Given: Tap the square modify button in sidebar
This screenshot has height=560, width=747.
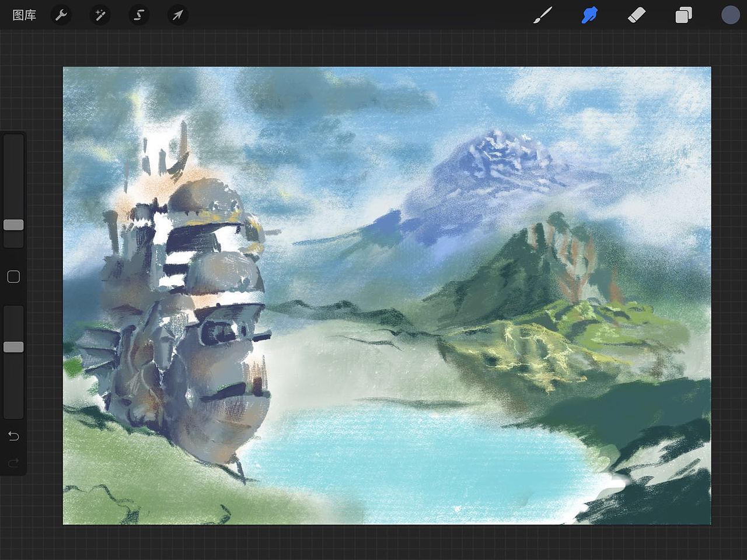Looking at the screenshot, I should tap(13, 277).
